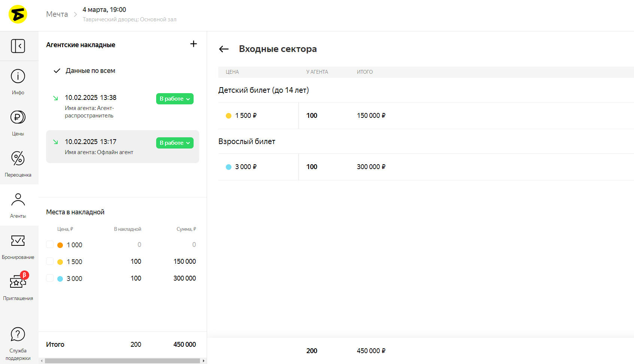Viewport: 634px width, 364px height.
Task: Expand 'В работе' status for Офлайн агент invoice
Action: point(175,143)
